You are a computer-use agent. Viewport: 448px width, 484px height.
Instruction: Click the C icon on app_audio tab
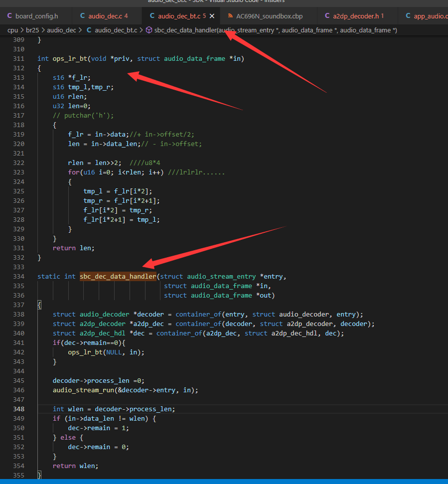click(408, 16)
